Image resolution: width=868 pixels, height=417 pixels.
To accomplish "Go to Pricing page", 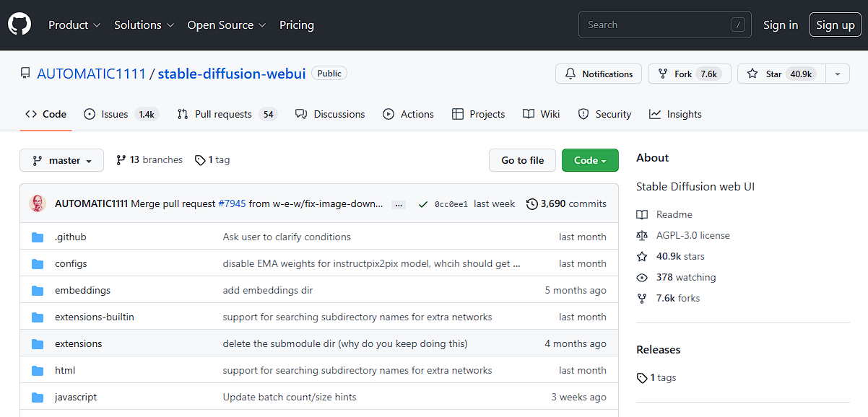I will pyautogui.click(x=297, y=25).
